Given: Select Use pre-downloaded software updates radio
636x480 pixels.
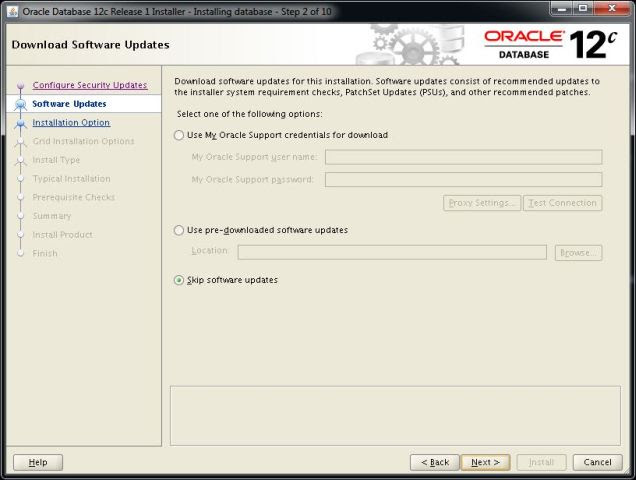Looking at the screenshot, I should (179, 230).
